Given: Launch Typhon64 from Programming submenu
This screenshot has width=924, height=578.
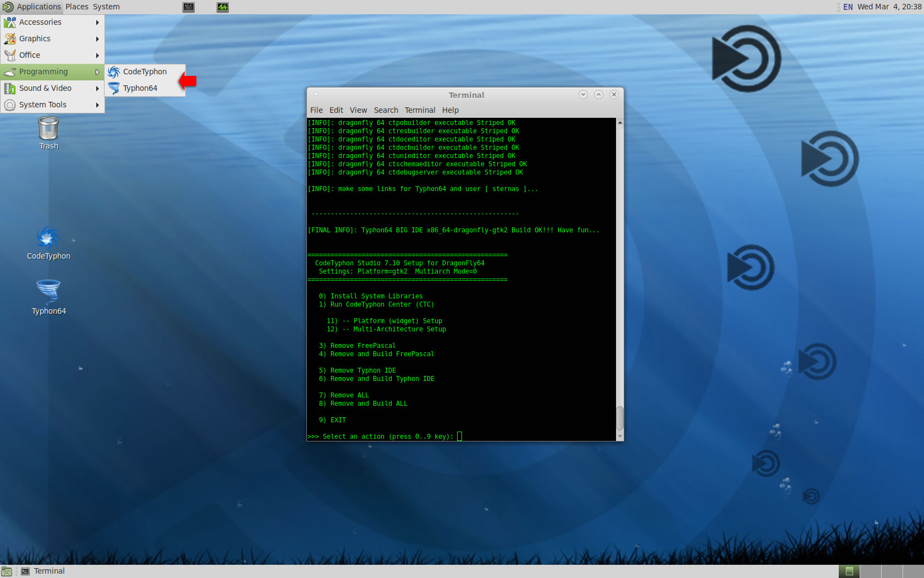Looking at the screenshot, I should click(x=145, y=88).
